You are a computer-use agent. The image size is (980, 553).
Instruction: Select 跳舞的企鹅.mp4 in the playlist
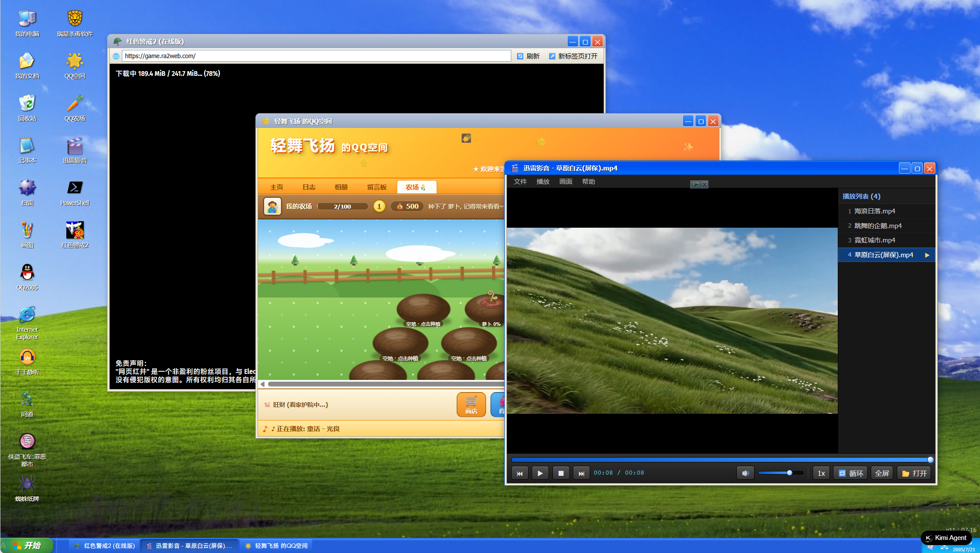887,226
